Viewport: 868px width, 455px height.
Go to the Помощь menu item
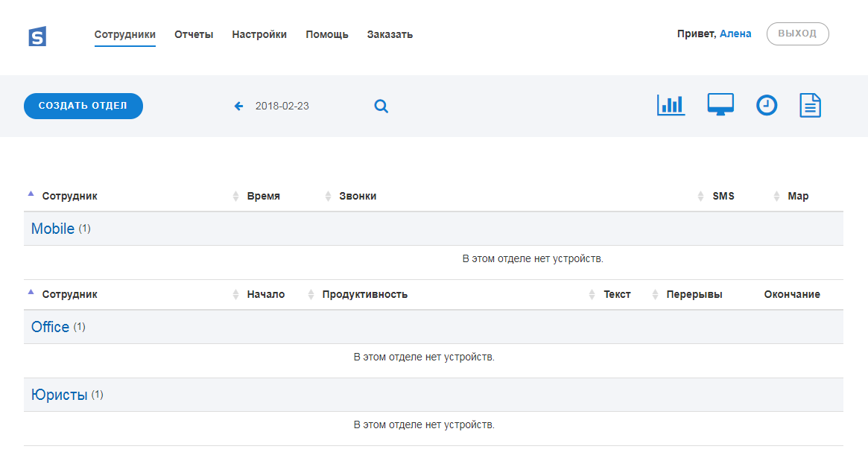click(327, 34)
